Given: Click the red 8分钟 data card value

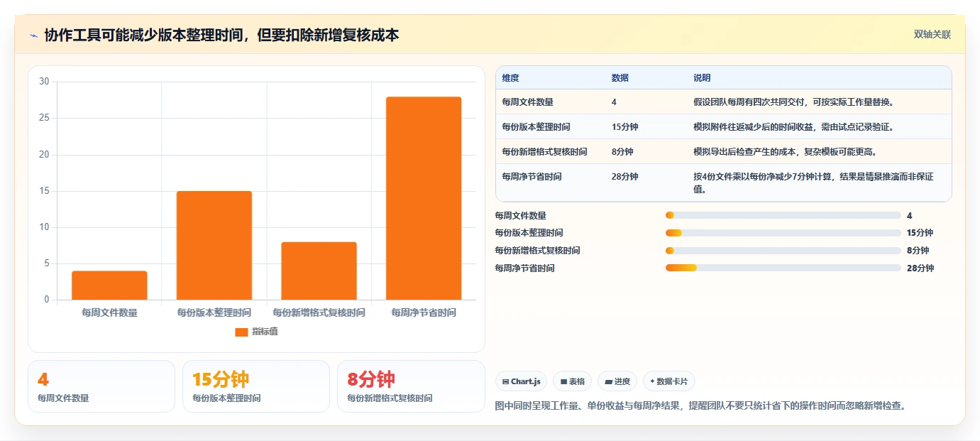Looking at the screenshot, I should point(371,380).
